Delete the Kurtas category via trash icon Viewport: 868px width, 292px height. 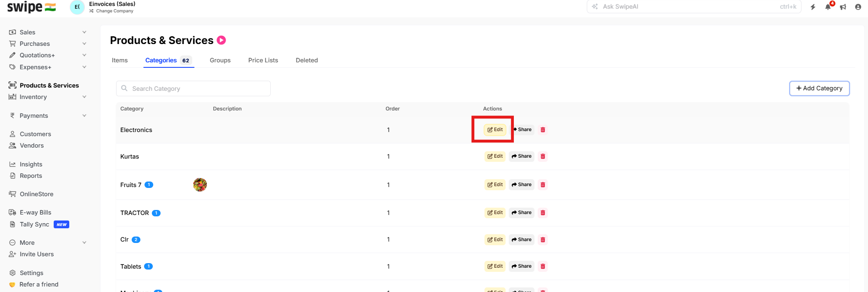[x=543, y=156]
